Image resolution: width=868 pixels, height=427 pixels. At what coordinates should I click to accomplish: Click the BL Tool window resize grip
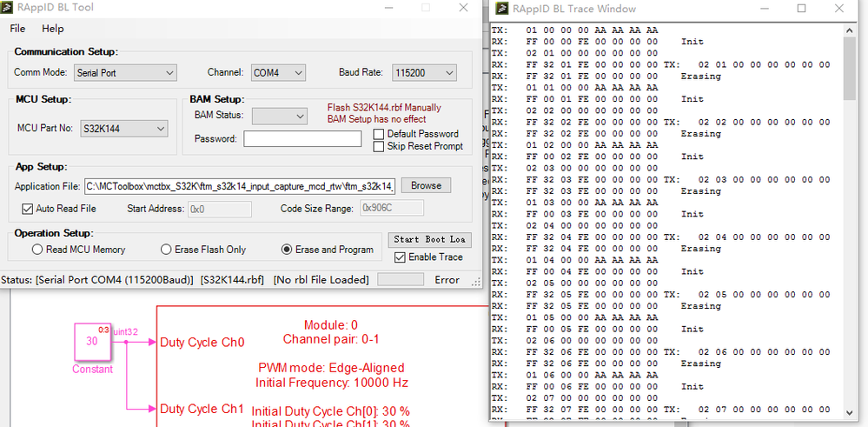click(x=476, y=282)
